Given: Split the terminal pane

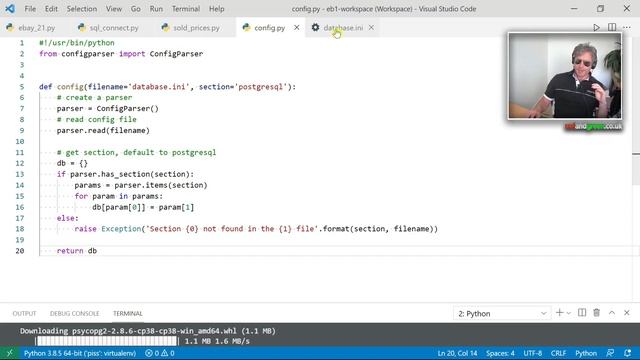Looking at the screenshot, I should [x=582, y=313].
